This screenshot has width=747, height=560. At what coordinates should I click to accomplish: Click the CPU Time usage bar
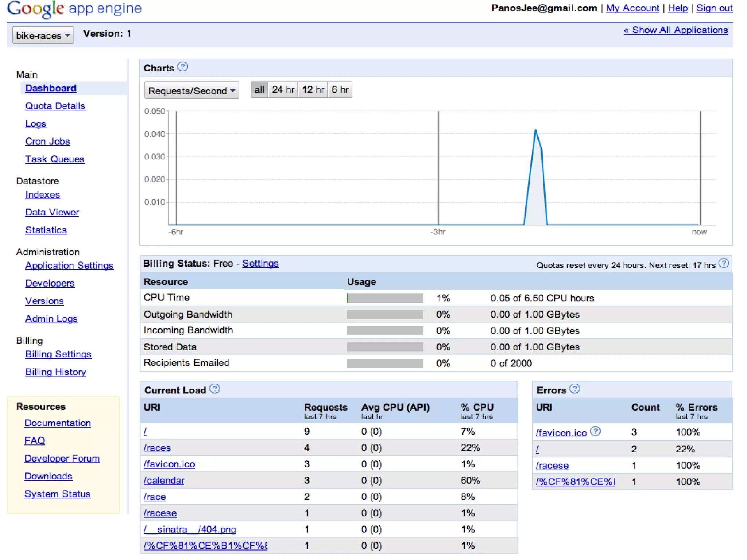pyautogui.click(x=385, y=298)
